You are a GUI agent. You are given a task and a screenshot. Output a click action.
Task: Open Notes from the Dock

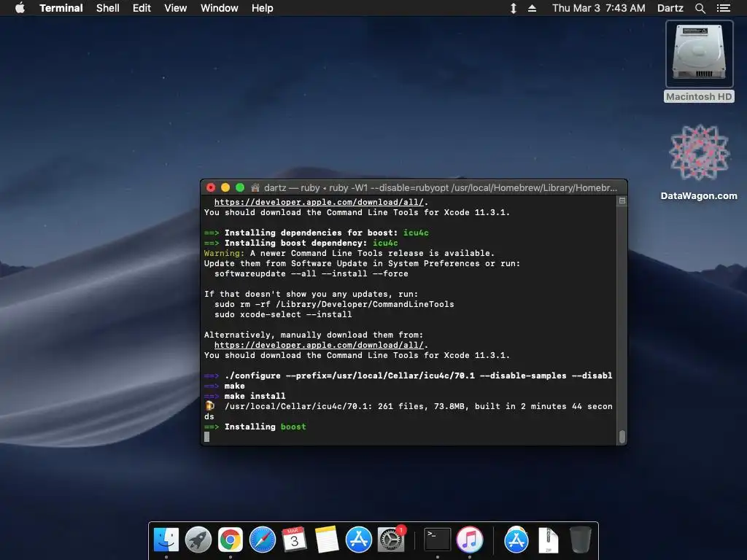[x=327, y=540]
